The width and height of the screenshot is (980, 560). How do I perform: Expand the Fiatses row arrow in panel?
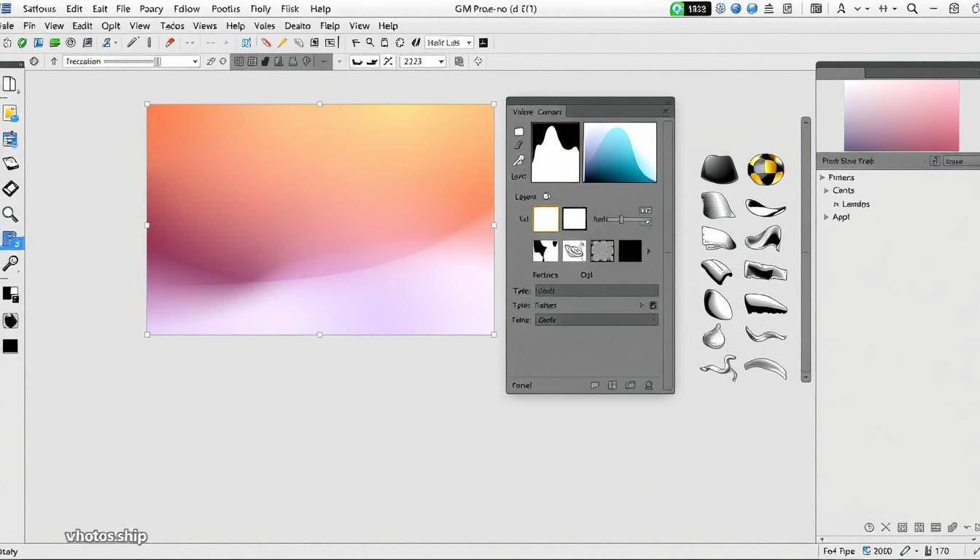pyautogui.click(x=642, y=306)
